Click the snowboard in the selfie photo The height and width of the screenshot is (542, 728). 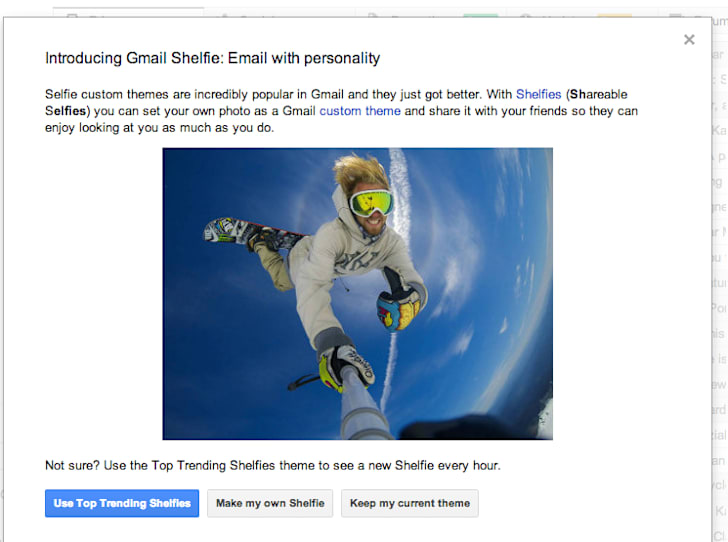(x=253, y=234)
